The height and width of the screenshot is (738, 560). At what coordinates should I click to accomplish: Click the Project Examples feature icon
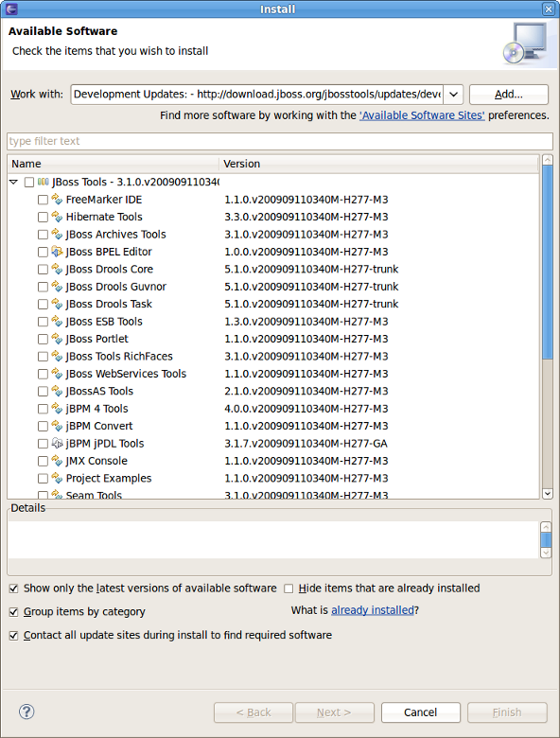pyautogui.click(x=57, y=478)
